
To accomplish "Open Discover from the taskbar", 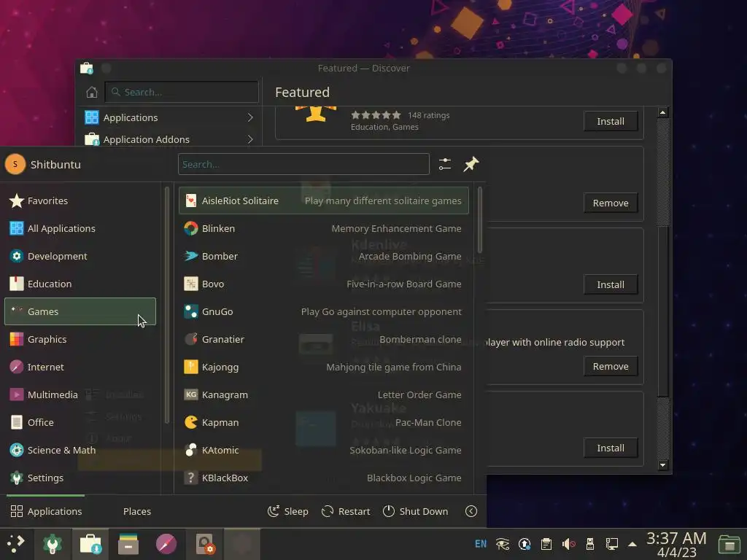I will tap(90, 544).
